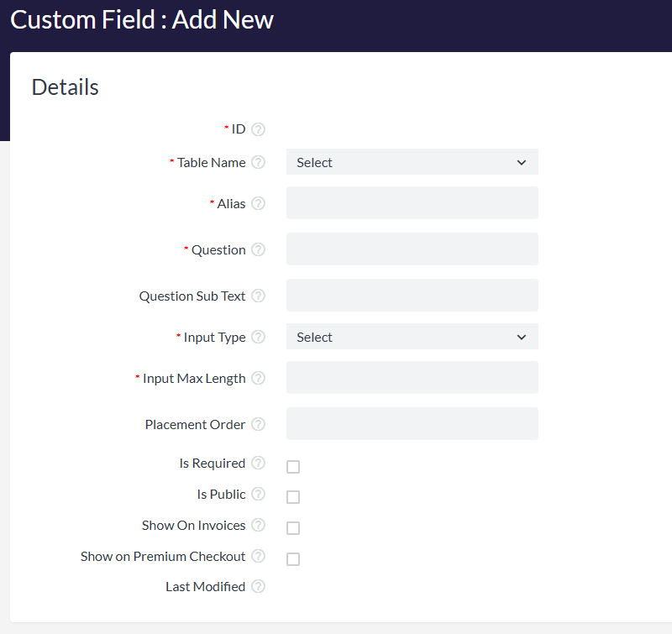
Task: Open the Question Sub Text help icon
Action: 258,296
